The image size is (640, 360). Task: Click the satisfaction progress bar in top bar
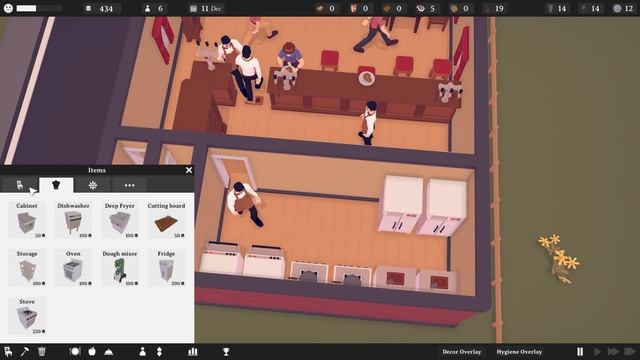coord(39,8)
